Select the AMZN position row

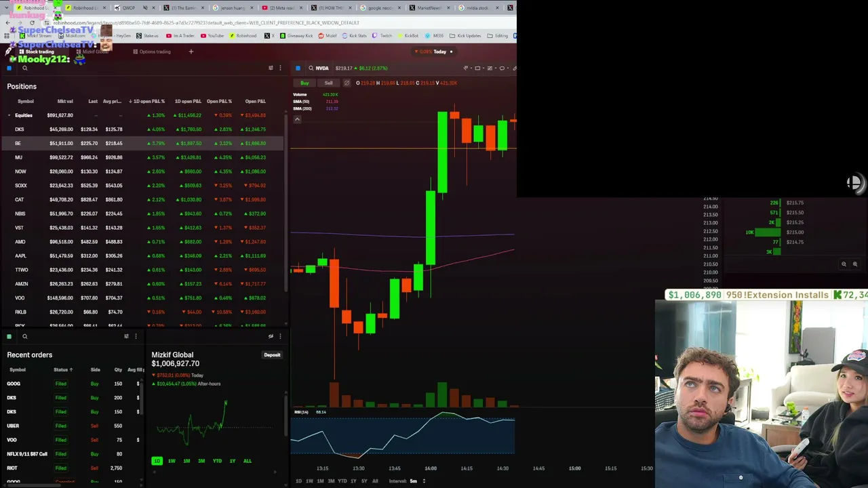tap(142, 284)
